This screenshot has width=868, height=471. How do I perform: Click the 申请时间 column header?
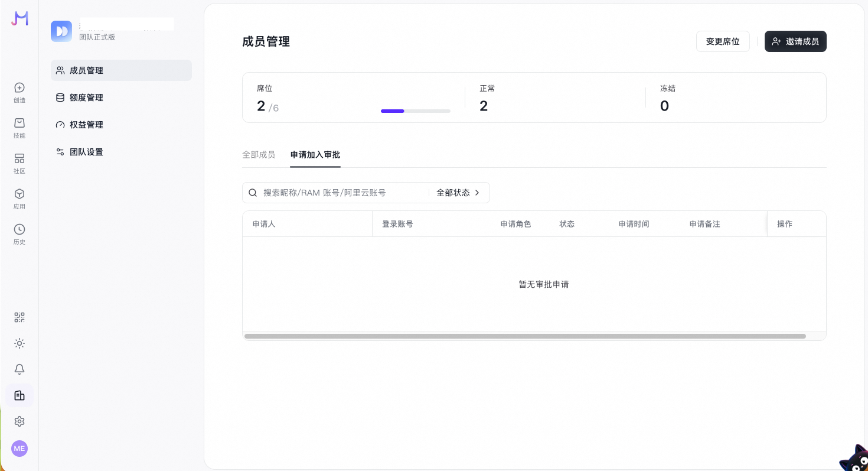click(x=634, y=224)
